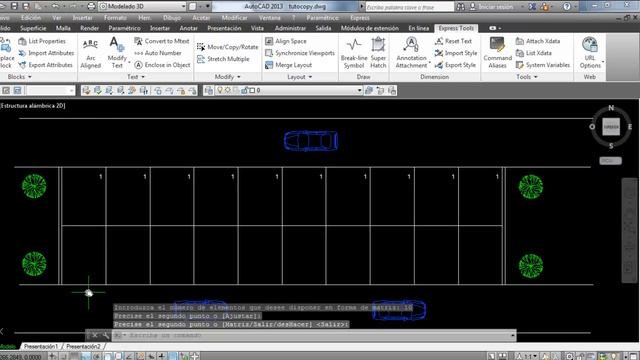The width and height of the screenshot is (640, 360).
Task: Click the N compass direction on ViewCube
Action: tap(611, 108)
